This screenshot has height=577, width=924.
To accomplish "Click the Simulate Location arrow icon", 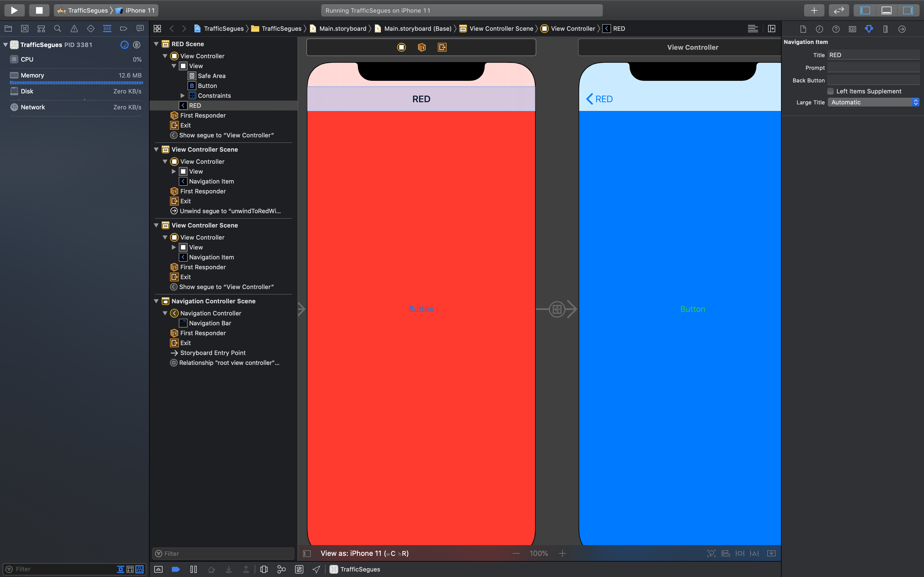I will click(x=316, y=569).
